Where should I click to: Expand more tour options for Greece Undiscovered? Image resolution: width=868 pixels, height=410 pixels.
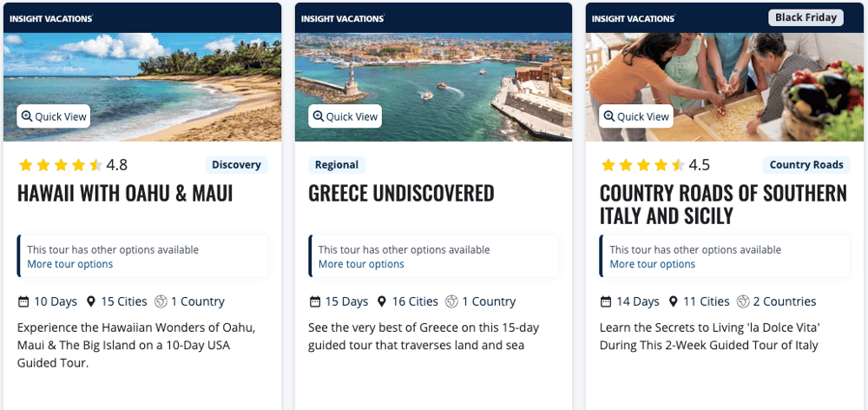click(x=361, y=264)
